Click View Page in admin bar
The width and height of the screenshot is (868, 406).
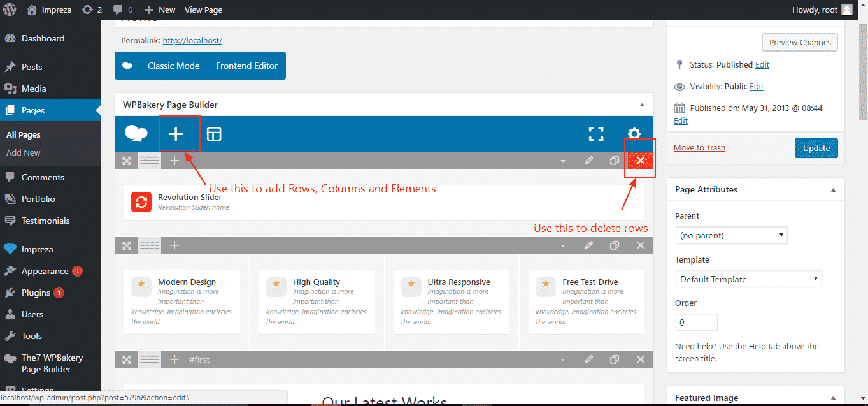point(203,10)
